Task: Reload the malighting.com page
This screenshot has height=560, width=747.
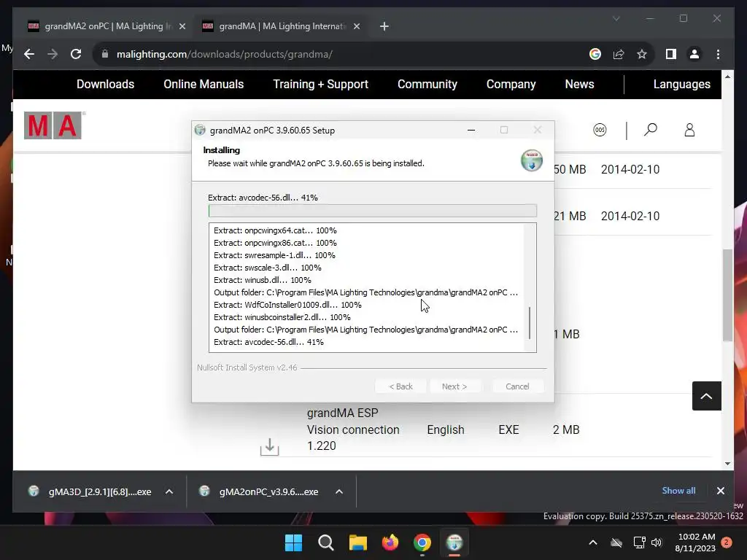Action: point(76,54)
